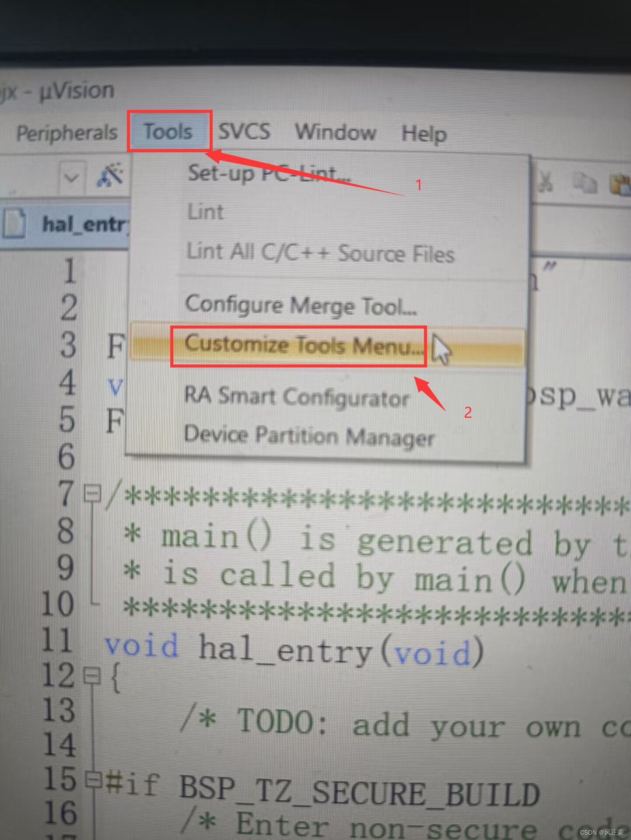Open the SVCS menu
The height and width of the screenshot is (840, 631).
pyautogui.click(x=244, y=131)
